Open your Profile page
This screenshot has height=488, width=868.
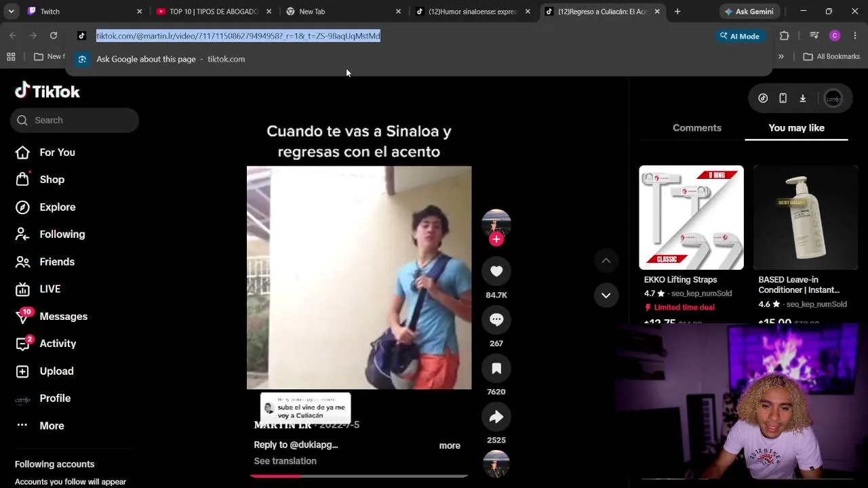[43, 399]
